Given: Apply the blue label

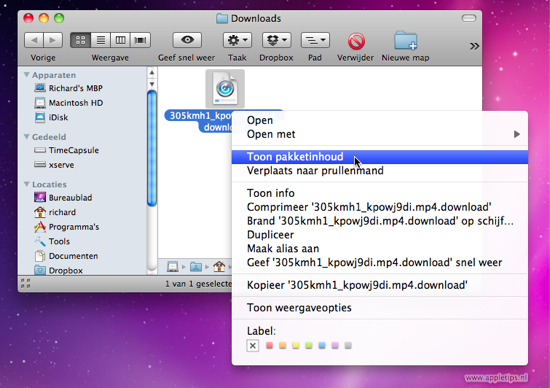Looking at the screenshot, I should click(x=322, y=346).
